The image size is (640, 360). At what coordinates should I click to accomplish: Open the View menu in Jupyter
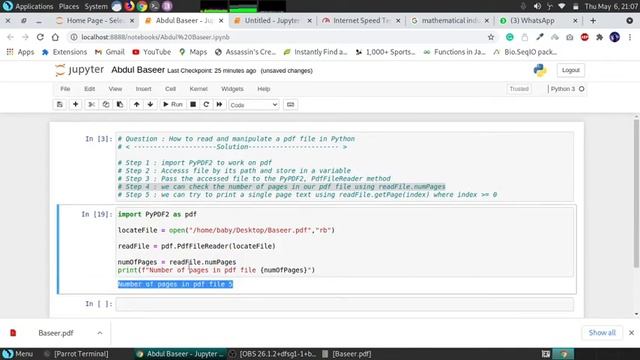tap(115, 89)
